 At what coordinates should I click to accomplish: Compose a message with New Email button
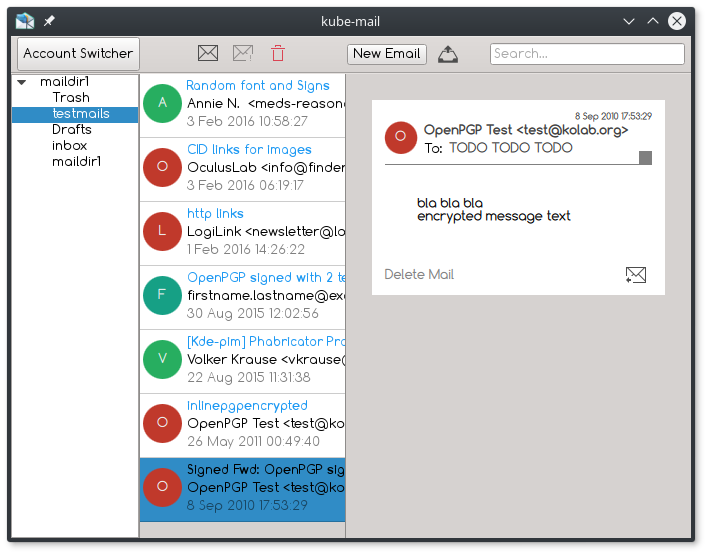point(387,54)
